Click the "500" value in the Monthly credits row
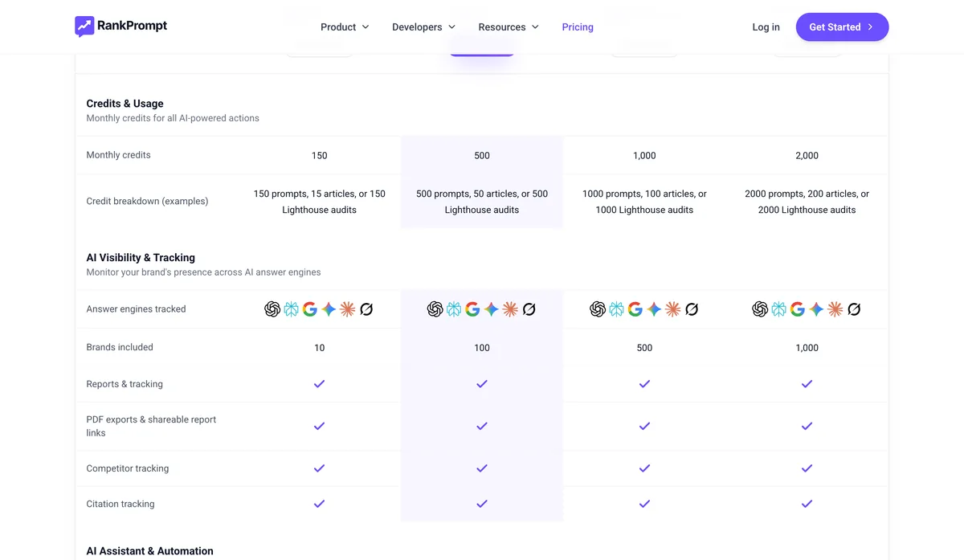 pos(482,156)
